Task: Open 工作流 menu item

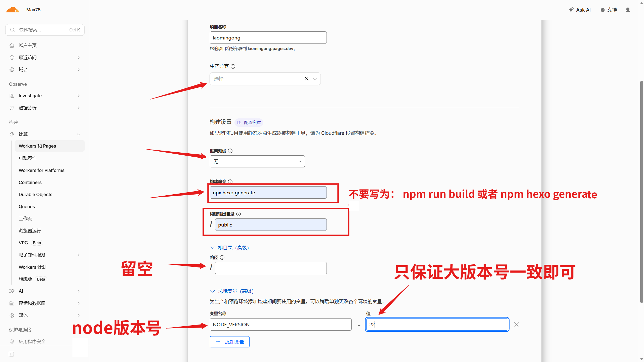Action: point(50,219)
